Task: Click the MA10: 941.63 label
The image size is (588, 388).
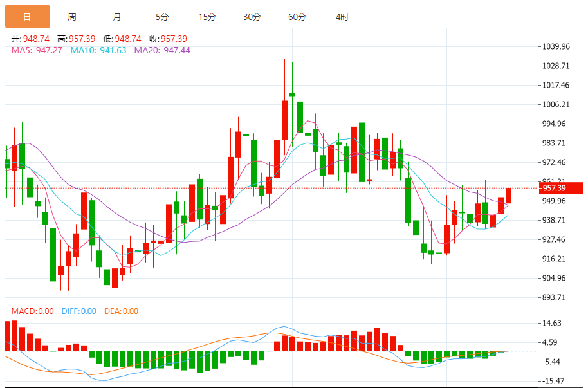Action: coord(98,50)
